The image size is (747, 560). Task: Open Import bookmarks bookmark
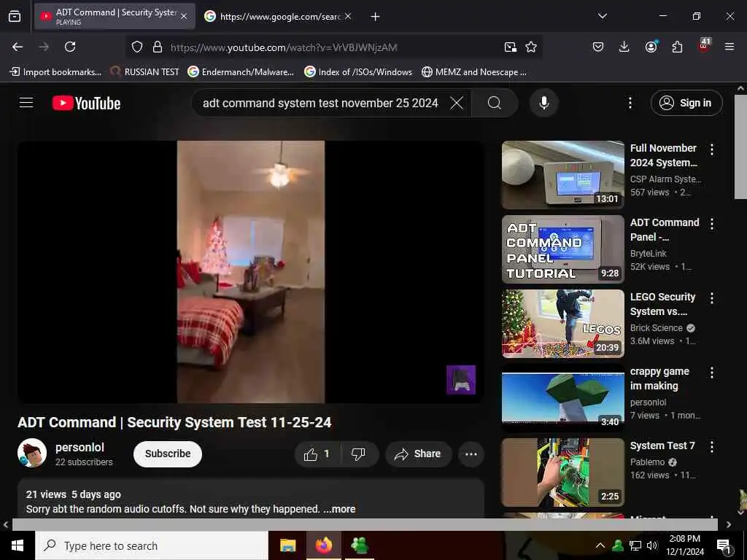55,72
